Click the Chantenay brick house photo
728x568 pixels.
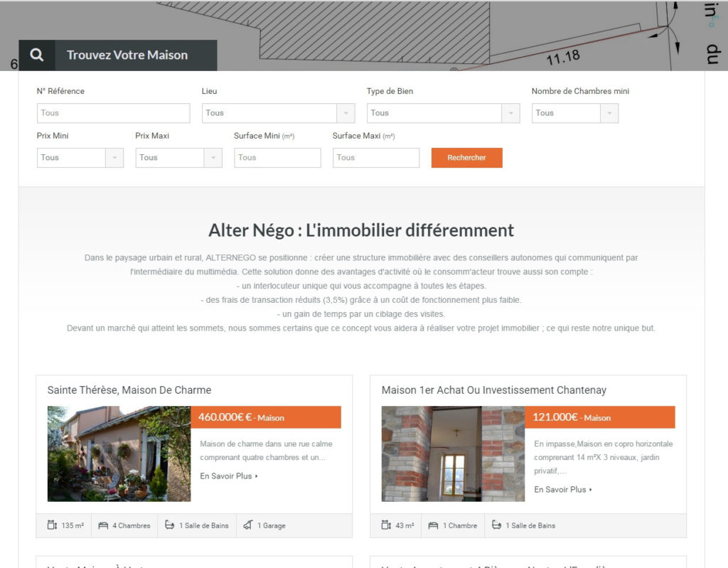pos(453,454)
